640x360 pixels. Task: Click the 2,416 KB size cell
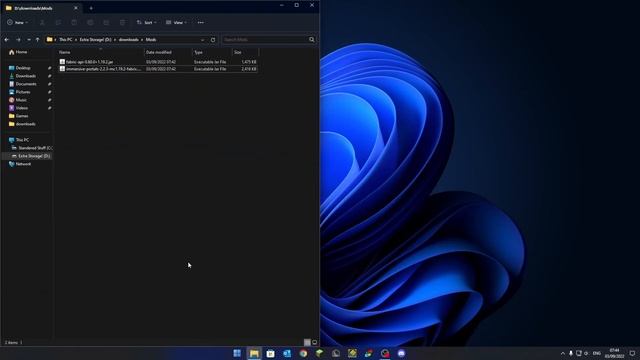click(x=249, y=69)
